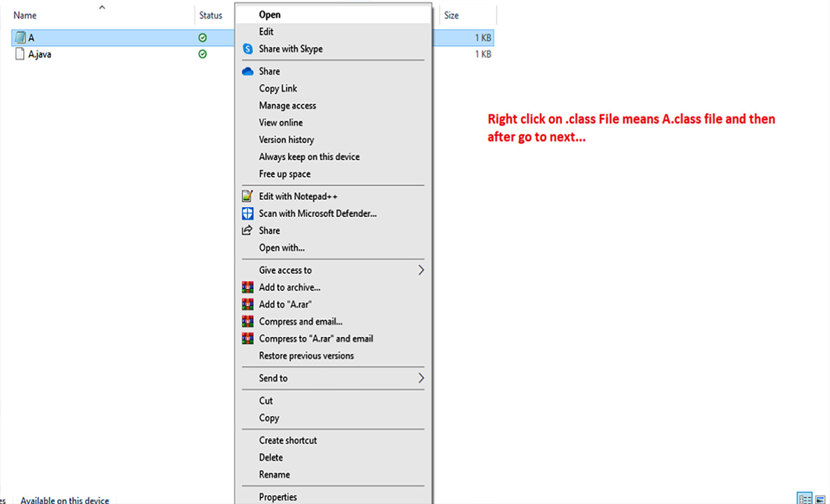Click the OneDrive cloud Share icon
Screen dimensions: 830x504
tap(248, 71)
